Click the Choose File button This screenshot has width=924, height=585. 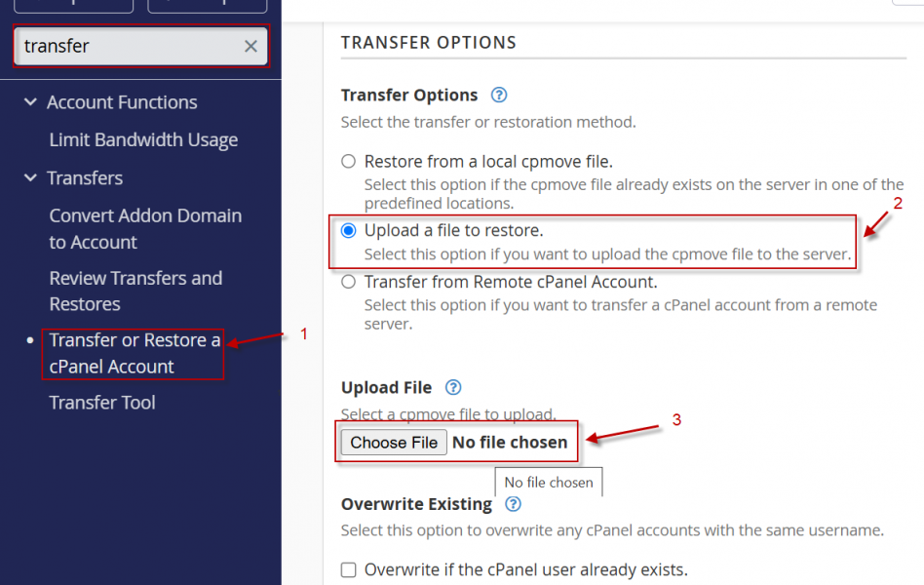pyautogui.click(x=394, y=443)
